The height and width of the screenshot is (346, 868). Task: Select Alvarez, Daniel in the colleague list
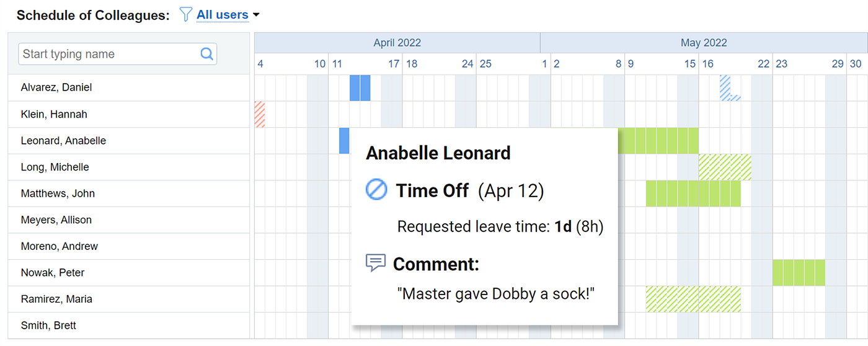(x=56, y=87)
